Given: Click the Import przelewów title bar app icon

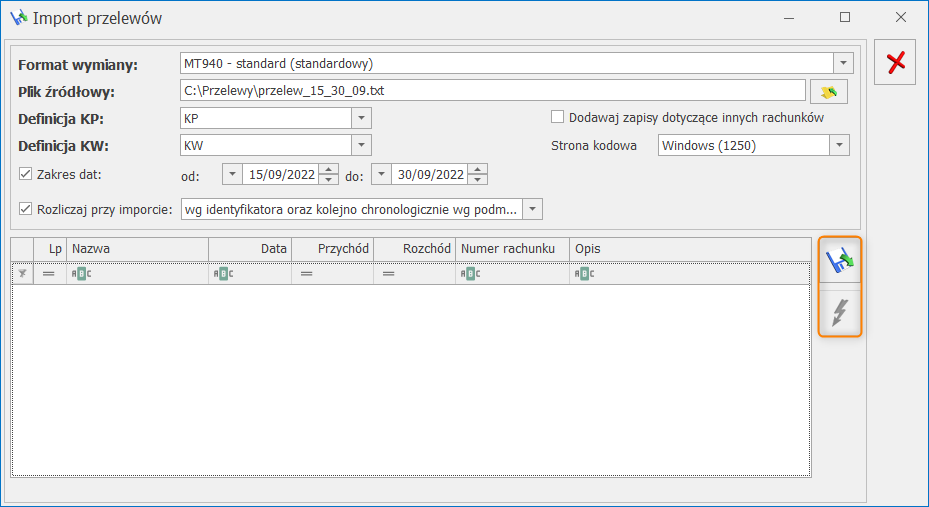Looking at the screenshot, I should point(19,18).
